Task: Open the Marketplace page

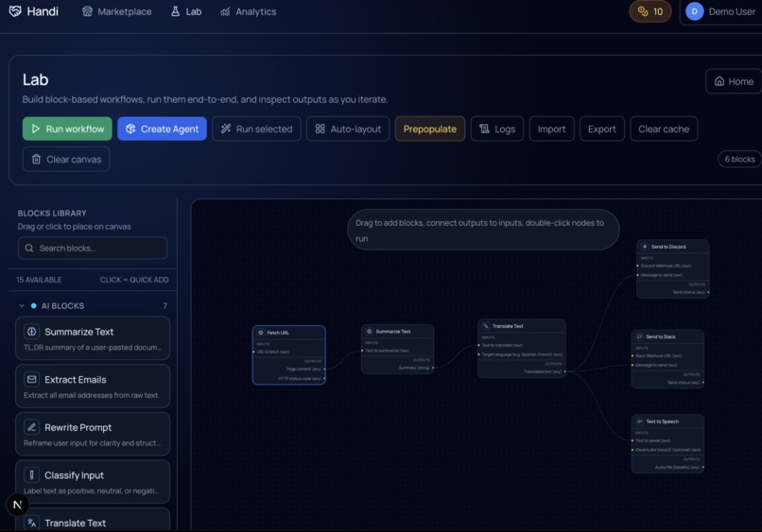Action: click(x=117, y=11)
